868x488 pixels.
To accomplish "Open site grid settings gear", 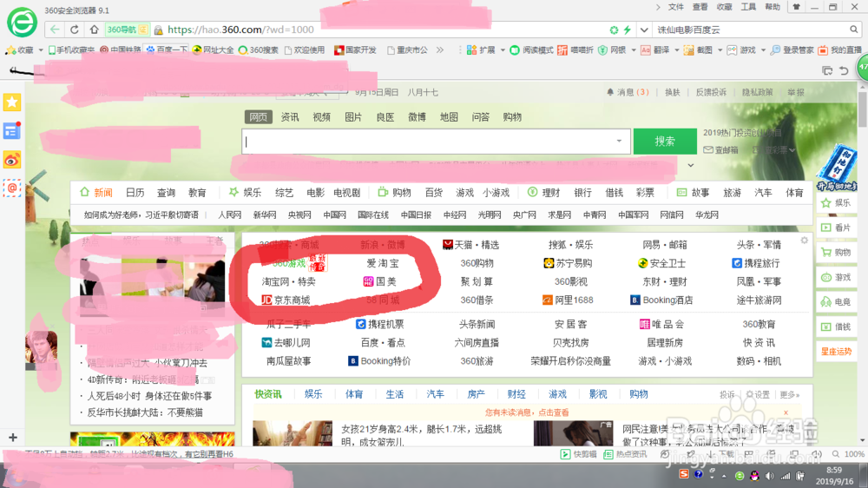I will click(805, 241).
